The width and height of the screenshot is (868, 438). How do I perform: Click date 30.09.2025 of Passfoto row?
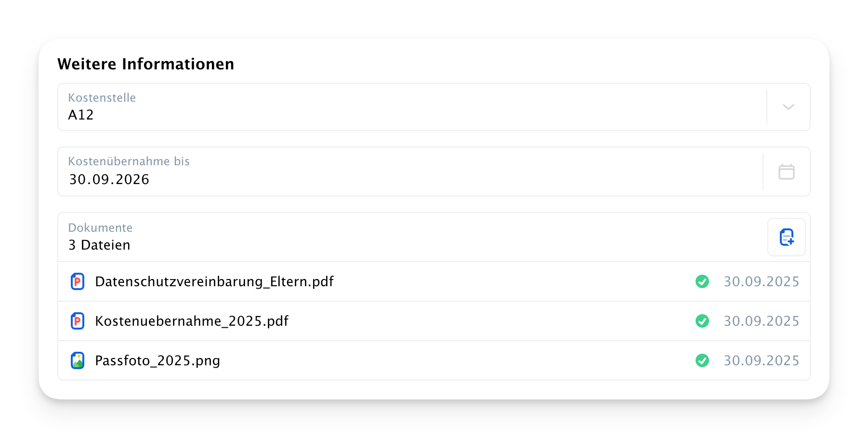click(762, 360)
